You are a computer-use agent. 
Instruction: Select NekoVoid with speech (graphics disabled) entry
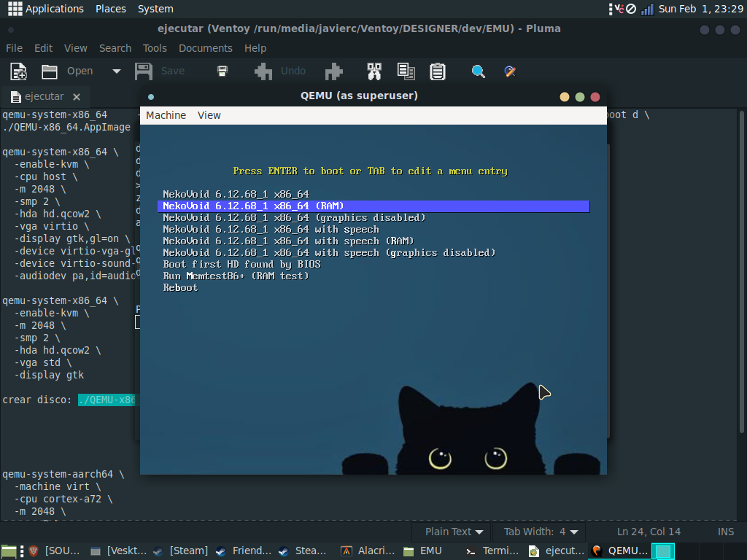click(x=329, y=253)
